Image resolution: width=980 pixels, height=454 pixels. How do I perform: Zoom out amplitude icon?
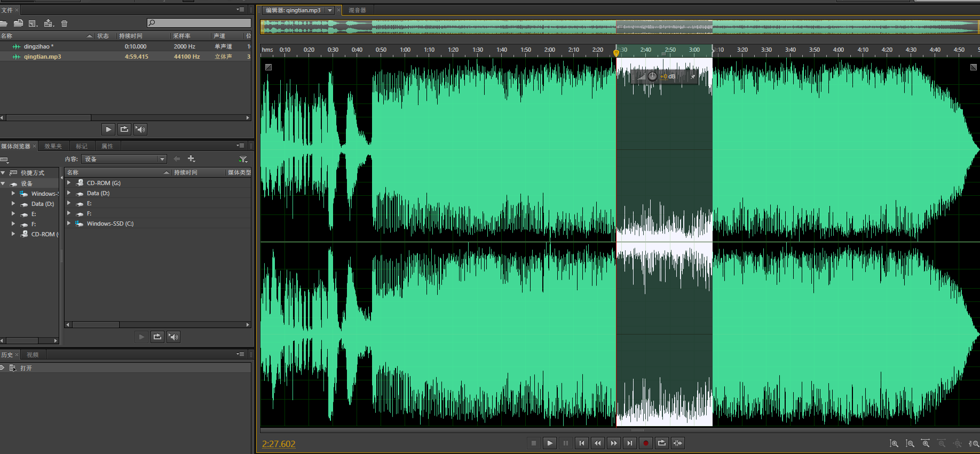(910, 443)
